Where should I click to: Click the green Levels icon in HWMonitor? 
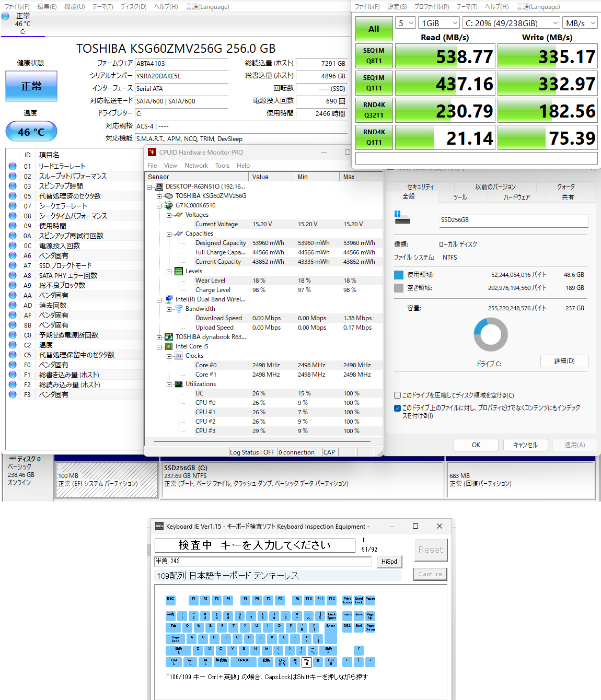(179, 271)
